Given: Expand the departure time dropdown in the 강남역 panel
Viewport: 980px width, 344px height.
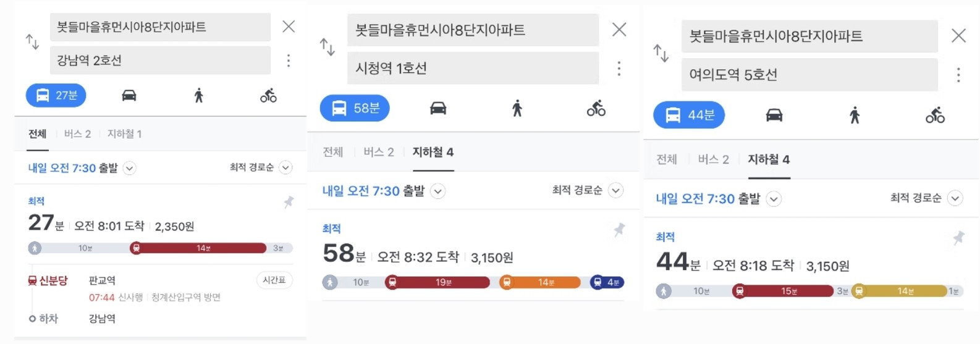Looking at the screenshot, I should point(129,168).
